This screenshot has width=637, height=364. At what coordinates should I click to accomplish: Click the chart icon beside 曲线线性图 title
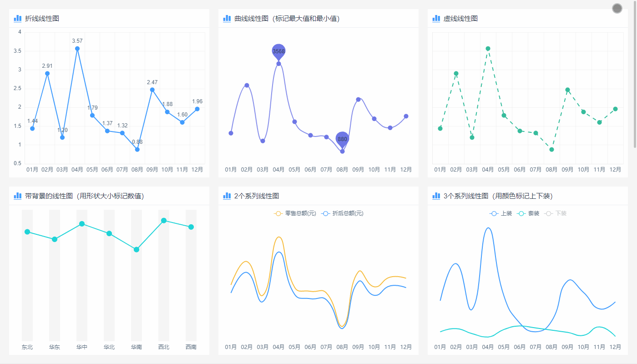pyautogui.click(x=227, y=18)
